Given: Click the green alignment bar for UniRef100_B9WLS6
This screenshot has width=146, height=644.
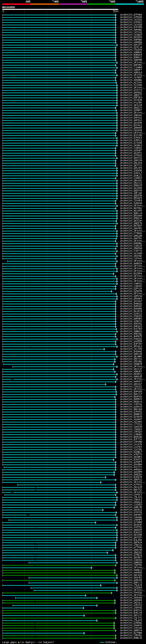Looking at the screenshot, I should click(x=59, y=638).
